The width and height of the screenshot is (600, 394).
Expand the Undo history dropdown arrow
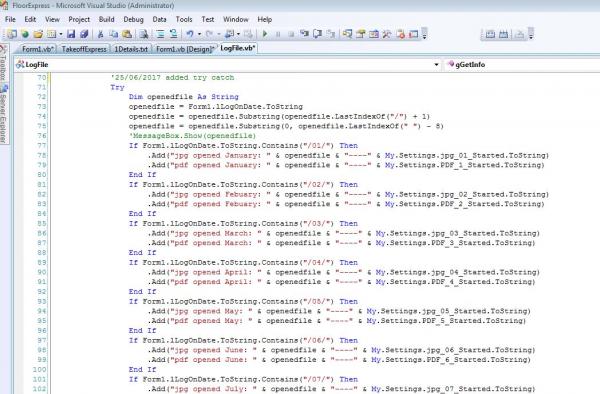point(199,34)
